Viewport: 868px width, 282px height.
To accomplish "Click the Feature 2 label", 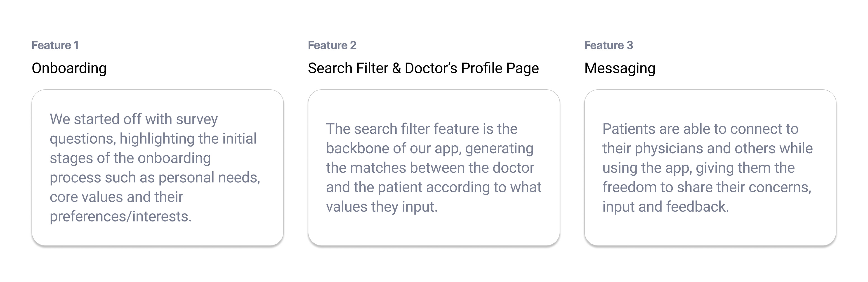I will [x=332, y=45].
